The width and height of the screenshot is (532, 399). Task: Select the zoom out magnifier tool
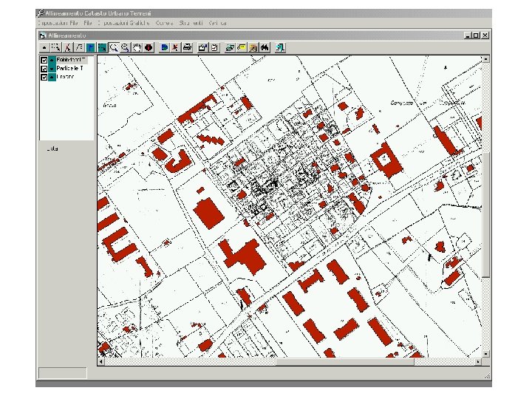126,47
